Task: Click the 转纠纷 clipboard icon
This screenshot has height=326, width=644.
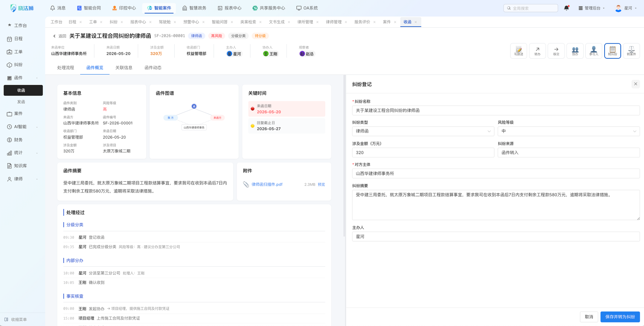Action: coord(613,51)
